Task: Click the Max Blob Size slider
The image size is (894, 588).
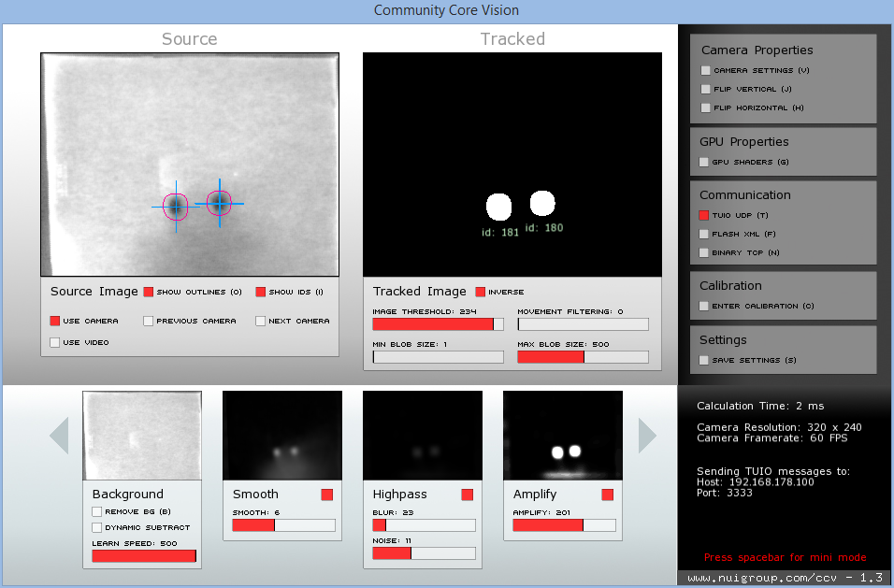Action: point(583,357)
